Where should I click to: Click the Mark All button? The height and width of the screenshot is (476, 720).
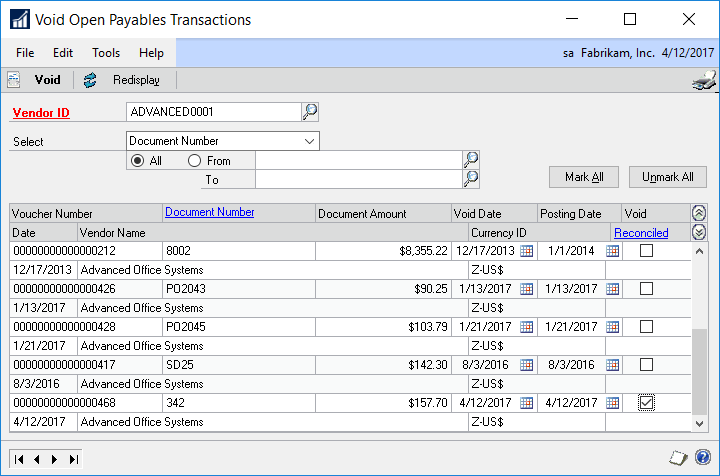pos(583,177)
